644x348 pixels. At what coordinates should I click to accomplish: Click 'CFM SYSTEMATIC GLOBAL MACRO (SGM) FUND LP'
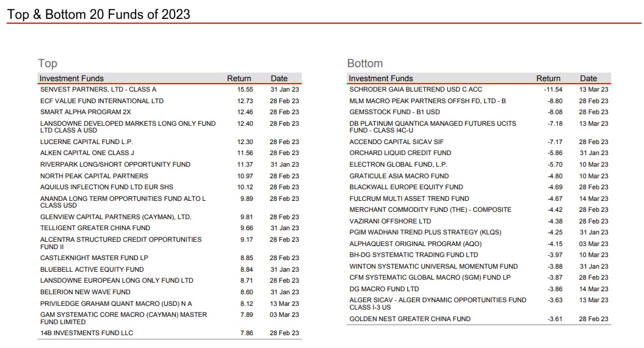coord(430,277)
